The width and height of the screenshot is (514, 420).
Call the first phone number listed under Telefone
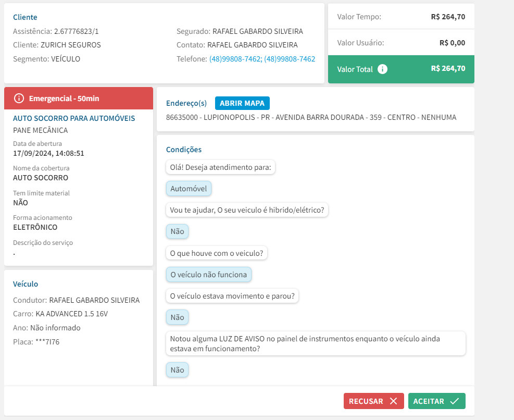coord(235,59)
